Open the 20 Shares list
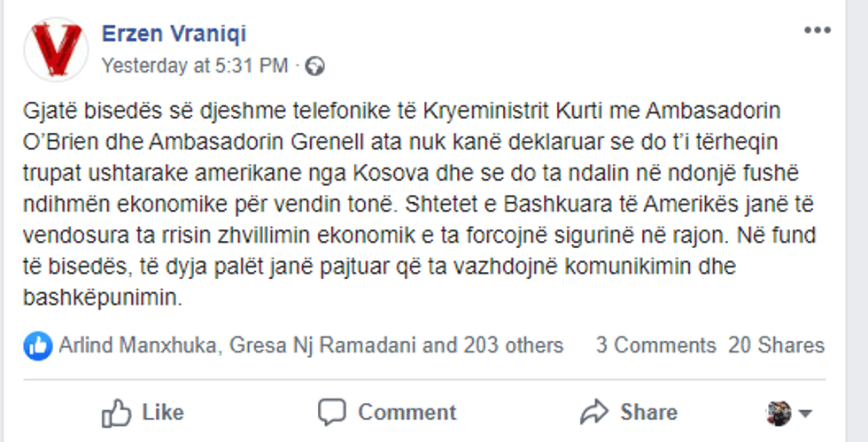 pos(776,345)
